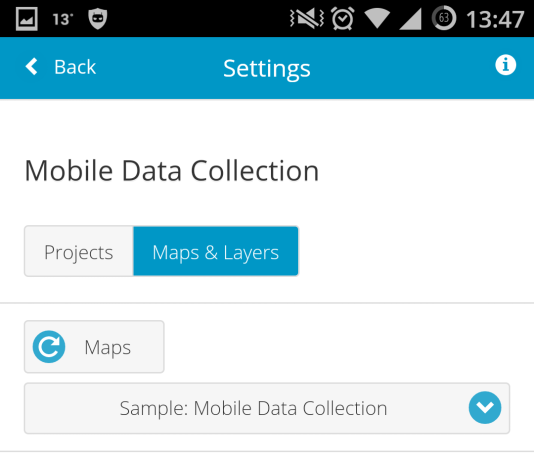The width and height of the screenshot is (534, 462).
Task: Tap the picture notification icon in status bar
Action: pyautogui.click(x=27, y=19)
